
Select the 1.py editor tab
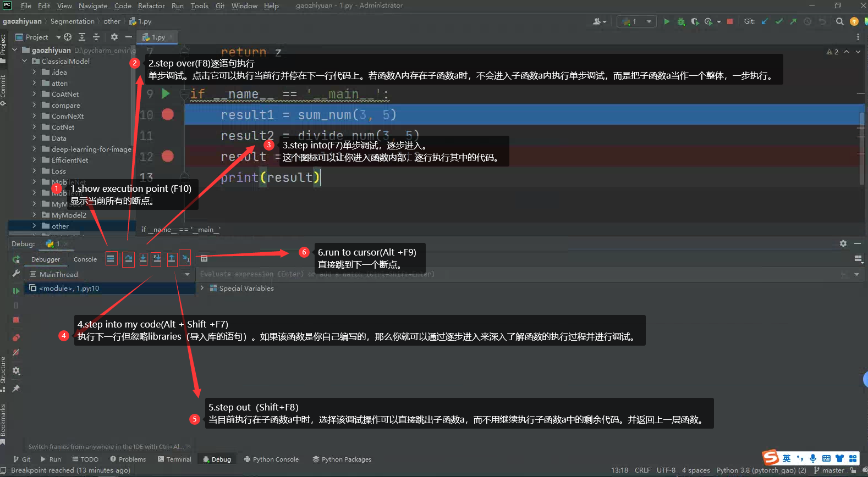[158, 37]
